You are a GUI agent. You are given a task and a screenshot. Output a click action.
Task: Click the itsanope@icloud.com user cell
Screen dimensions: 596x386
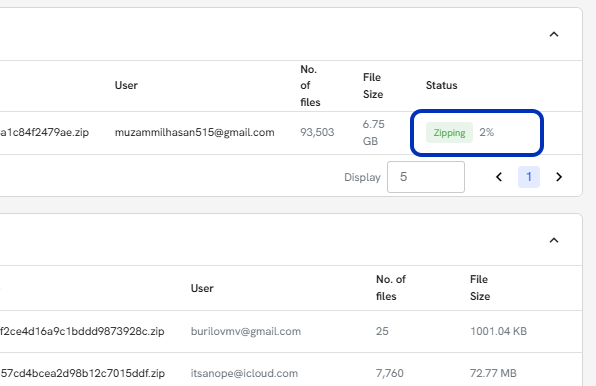click(x=244, y=373)
